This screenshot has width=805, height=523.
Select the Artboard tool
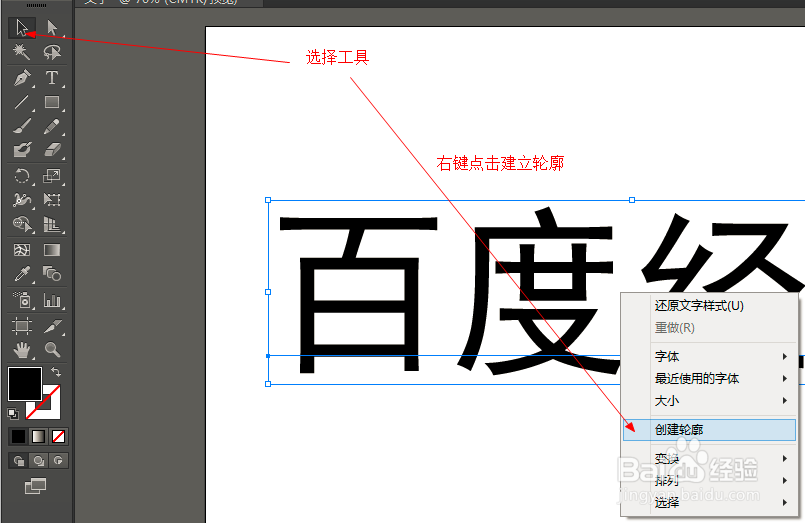coord(22,326)
